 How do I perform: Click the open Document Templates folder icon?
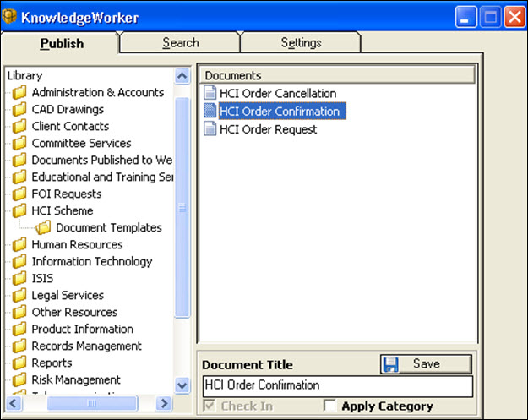(x=43, y=227)
